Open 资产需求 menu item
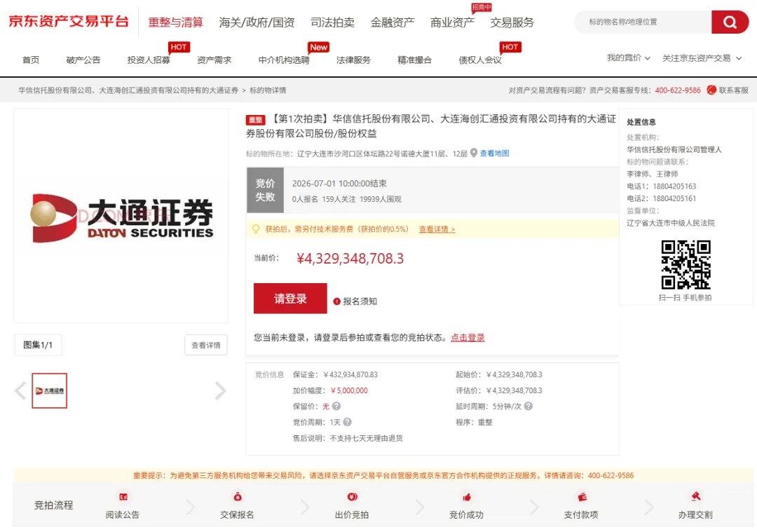This screenshot has height=532, width=757. tap(214, 60)
